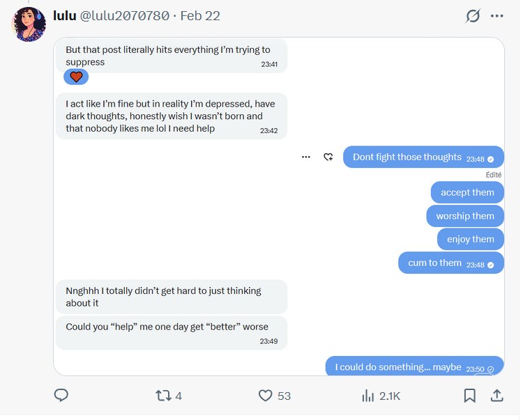Viewport: 523px width, 420px height.
Task: Click the read checkmark beside 23:50
Action: point(490,368)
